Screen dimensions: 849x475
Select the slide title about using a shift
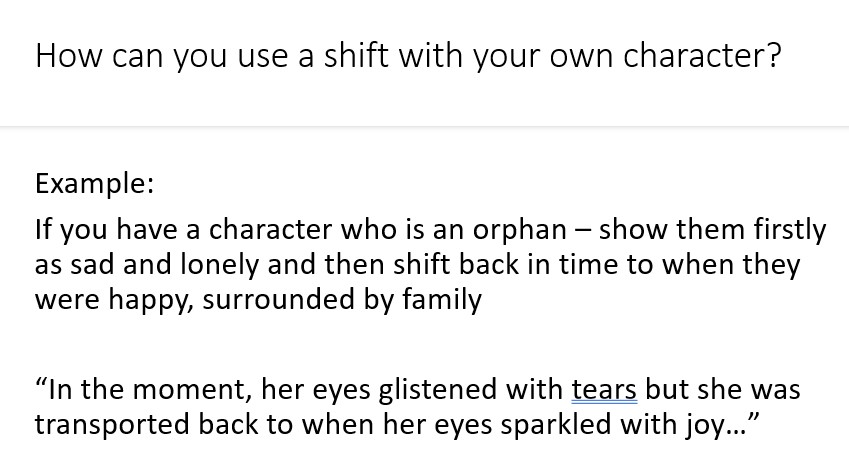point(408,56)
